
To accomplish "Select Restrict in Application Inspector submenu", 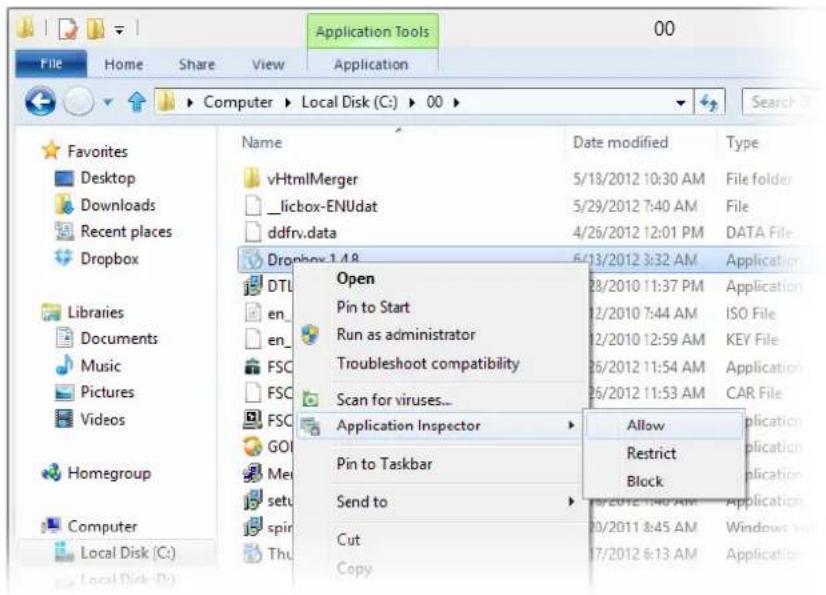I will pos(651,453).
